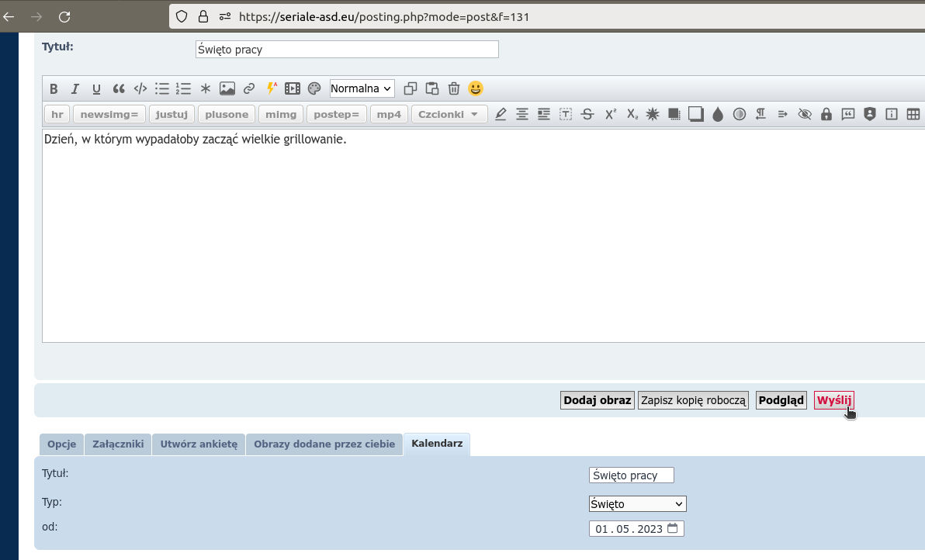Click the water drop blur icon
Image resolution: width=925 pixels, height=560 pixels.
718,114
